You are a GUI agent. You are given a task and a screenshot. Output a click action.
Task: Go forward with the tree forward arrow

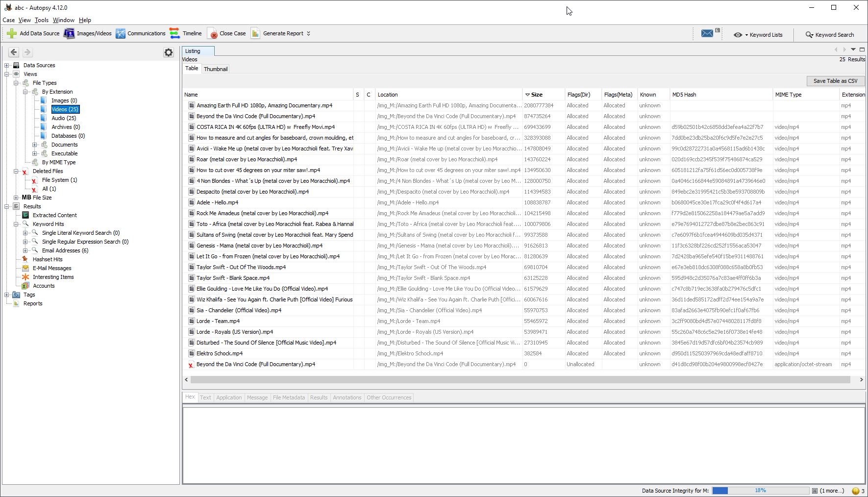27,52
